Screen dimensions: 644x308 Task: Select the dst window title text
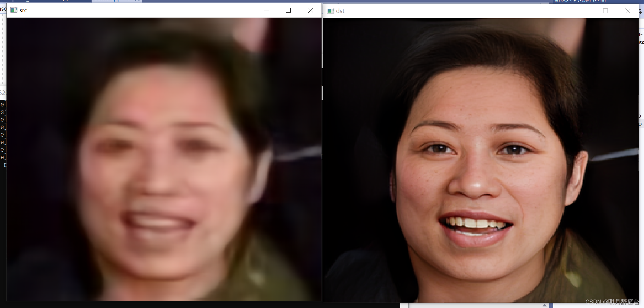[340, 11]
